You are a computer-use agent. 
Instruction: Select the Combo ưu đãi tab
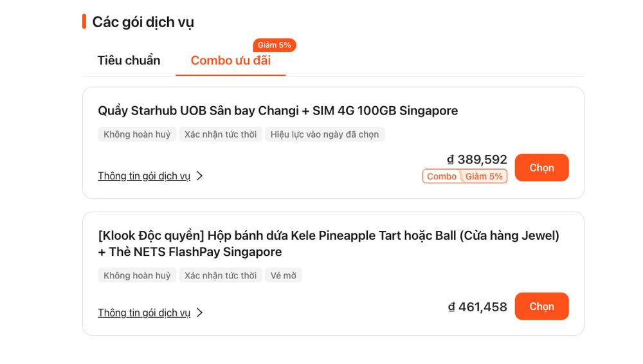point(230,60)
